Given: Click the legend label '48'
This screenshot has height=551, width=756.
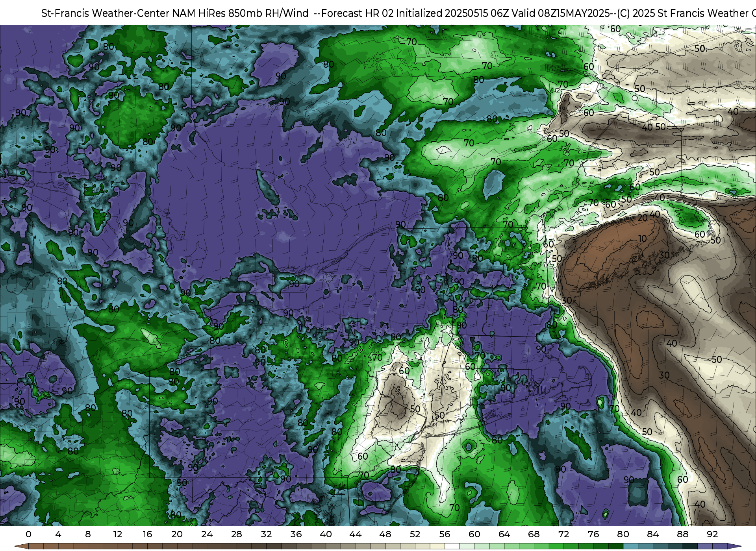Looking at the screenshot, I should 385,534.
